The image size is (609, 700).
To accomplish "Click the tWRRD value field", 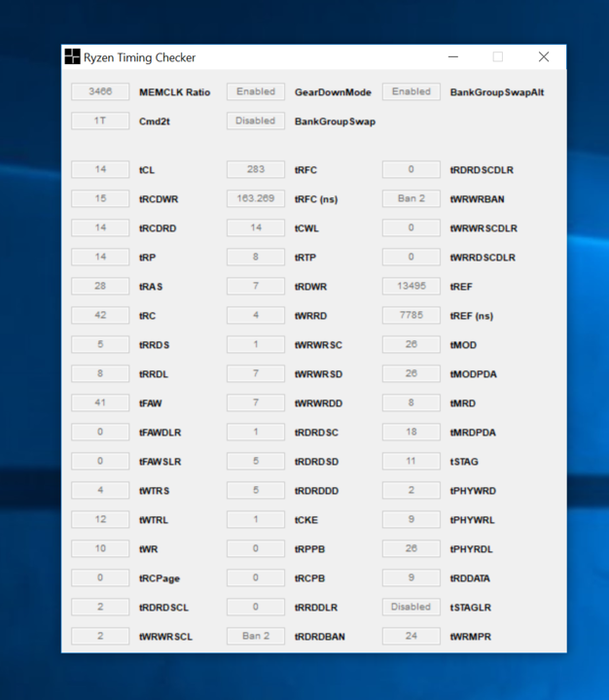I will coord(256,315).
